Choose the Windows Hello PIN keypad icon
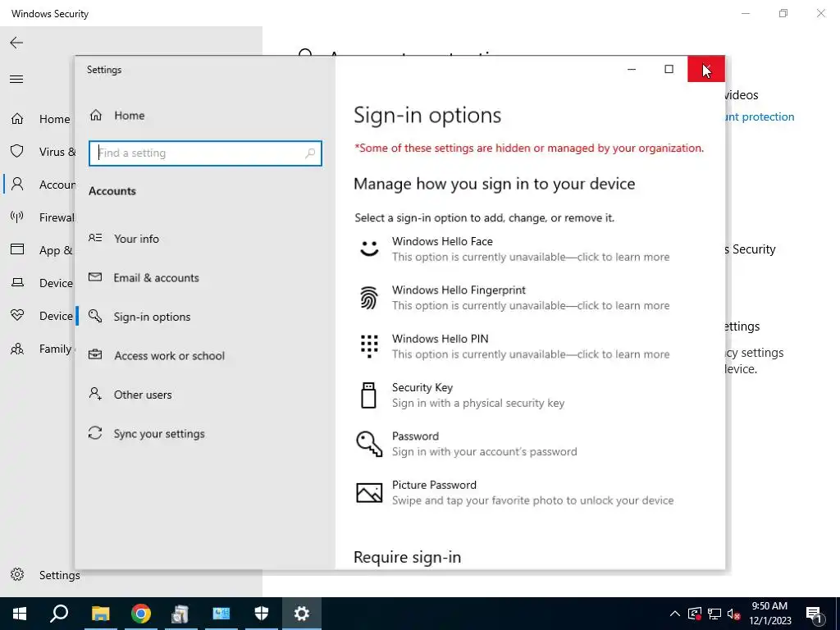Viewport: 840px width, 630px height. pyautogui.click(x=368, y=346)
